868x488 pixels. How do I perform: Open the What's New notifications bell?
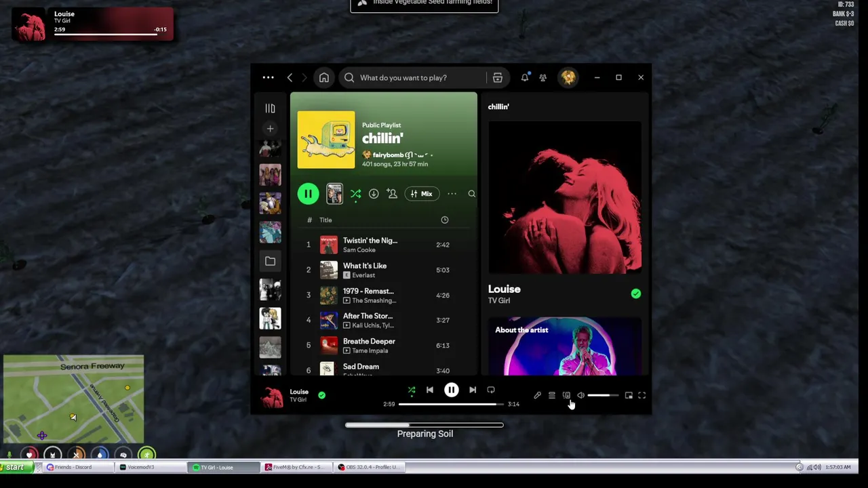click(x=524, y=77)
